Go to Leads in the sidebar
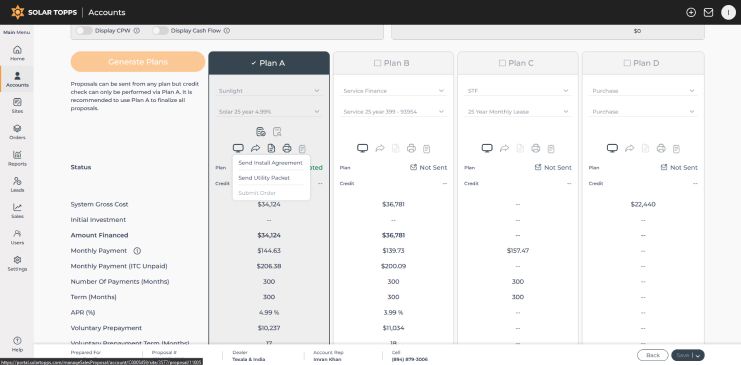The height and width of the screenshot is (365, 741). [17, 184]
